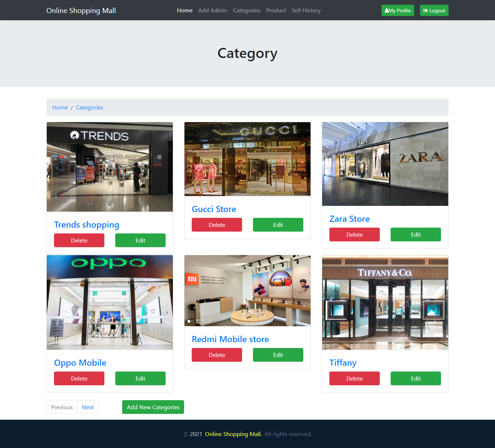Open the Zara Store title link
This screenshot has height=448, width=495.
click(349, 219)
